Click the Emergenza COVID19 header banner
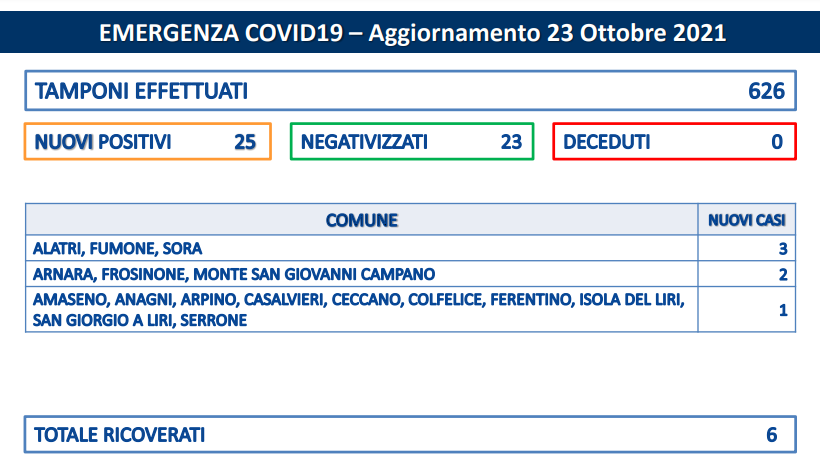820x473 pixels. [x=410, y=32]
